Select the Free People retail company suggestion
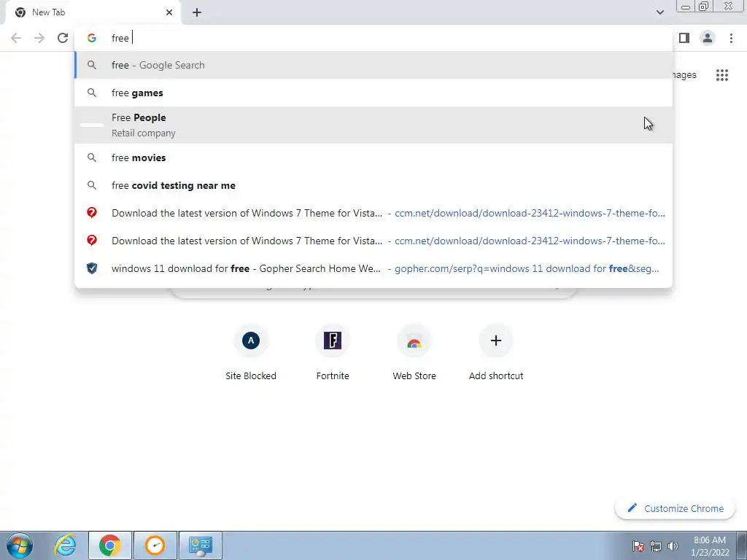747x560 pixels. pos(374,125)
